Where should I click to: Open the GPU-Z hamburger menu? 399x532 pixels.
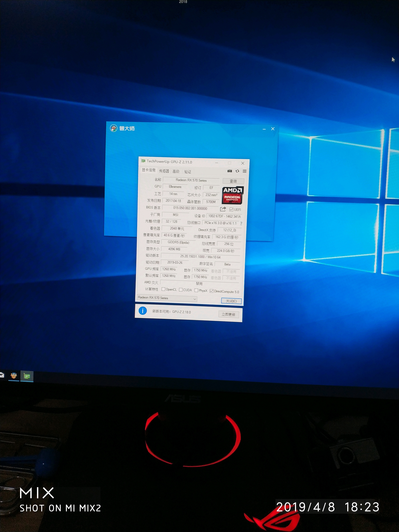click(244, 171)
